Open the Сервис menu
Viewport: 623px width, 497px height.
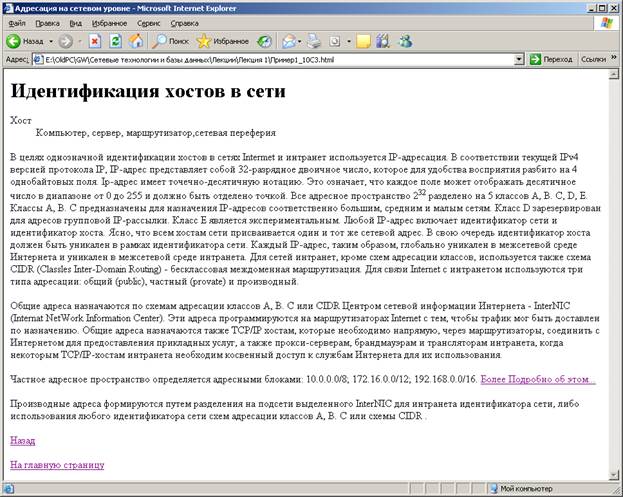point(148,23)
